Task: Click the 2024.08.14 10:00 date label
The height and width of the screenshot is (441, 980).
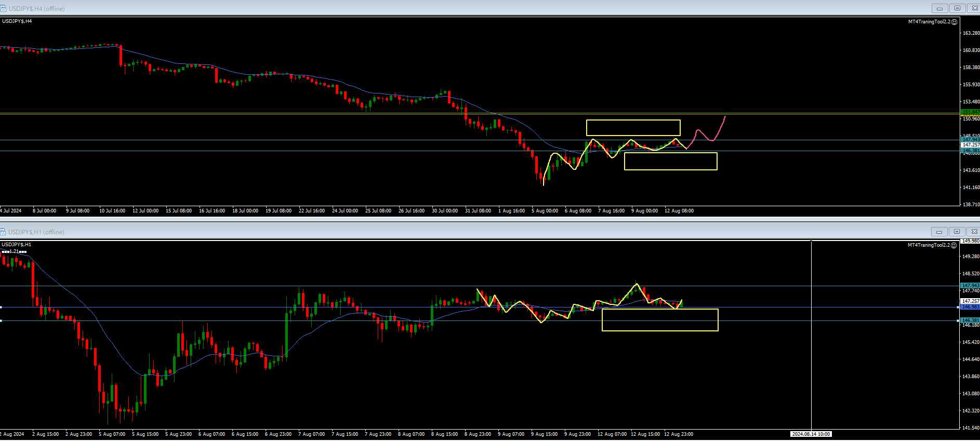Action: (x=811, y=434)
